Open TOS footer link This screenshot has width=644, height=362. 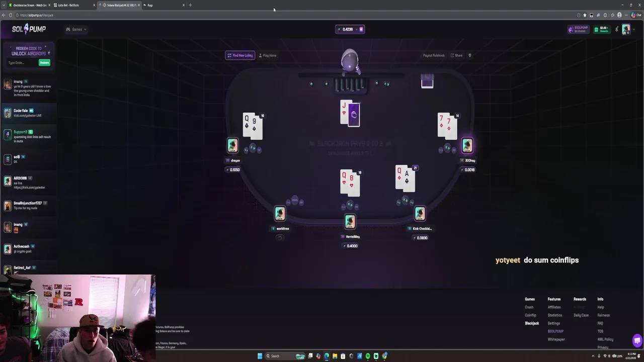tap(600, 331)
